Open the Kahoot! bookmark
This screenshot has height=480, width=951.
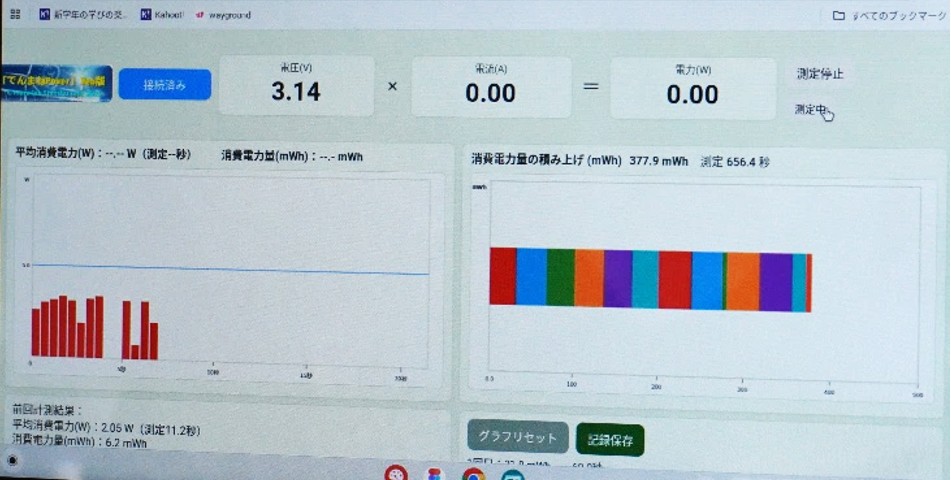[161, 15]
